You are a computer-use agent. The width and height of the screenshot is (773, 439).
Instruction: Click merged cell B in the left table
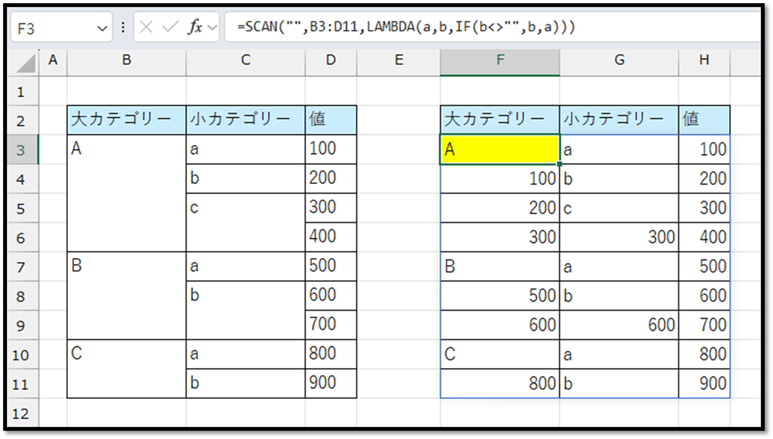click(126, 296)
